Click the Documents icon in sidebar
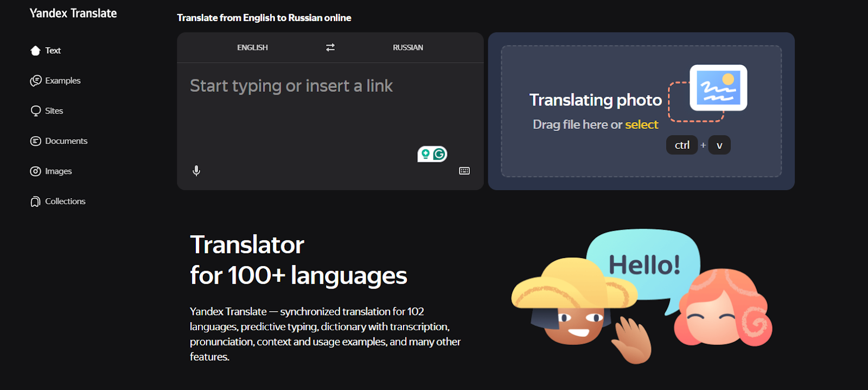Image resolution: width=868 pixels, height=390 pixels. 35,141
